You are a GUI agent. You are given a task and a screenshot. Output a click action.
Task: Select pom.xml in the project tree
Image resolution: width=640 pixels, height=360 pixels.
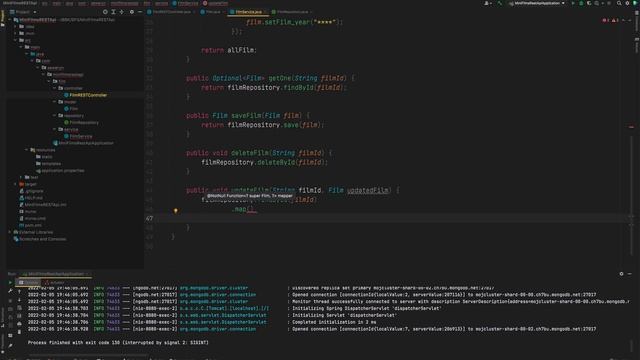tap(30, 225)
